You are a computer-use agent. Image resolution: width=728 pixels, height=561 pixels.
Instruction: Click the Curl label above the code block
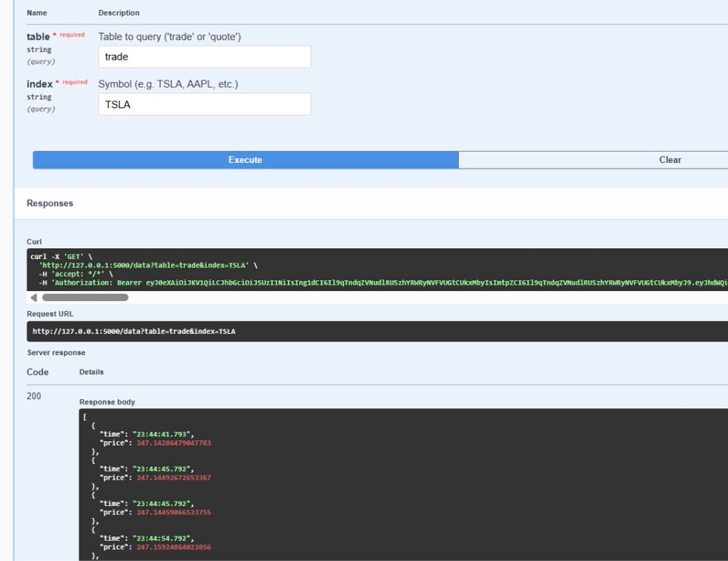tap(34, 241)
